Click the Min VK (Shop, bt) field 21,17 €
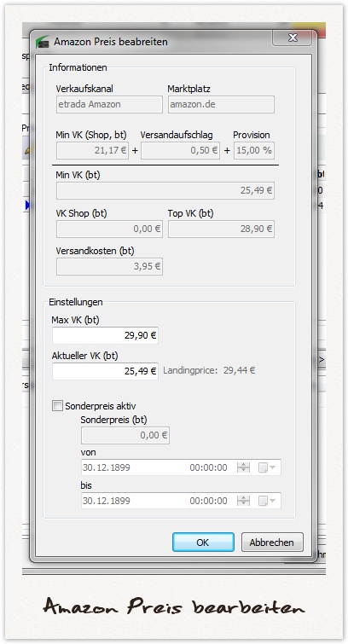 click(93, 150)
